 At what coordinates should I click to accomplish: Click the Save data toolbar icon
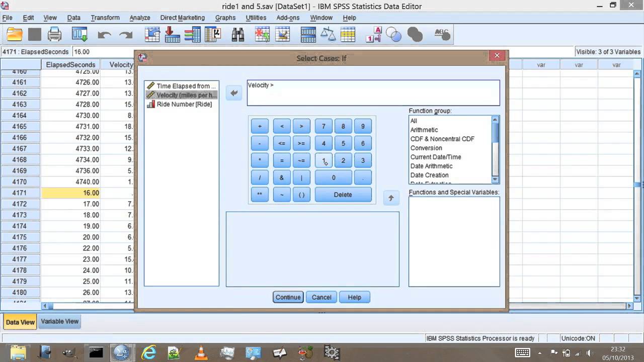tap(35, 34)
